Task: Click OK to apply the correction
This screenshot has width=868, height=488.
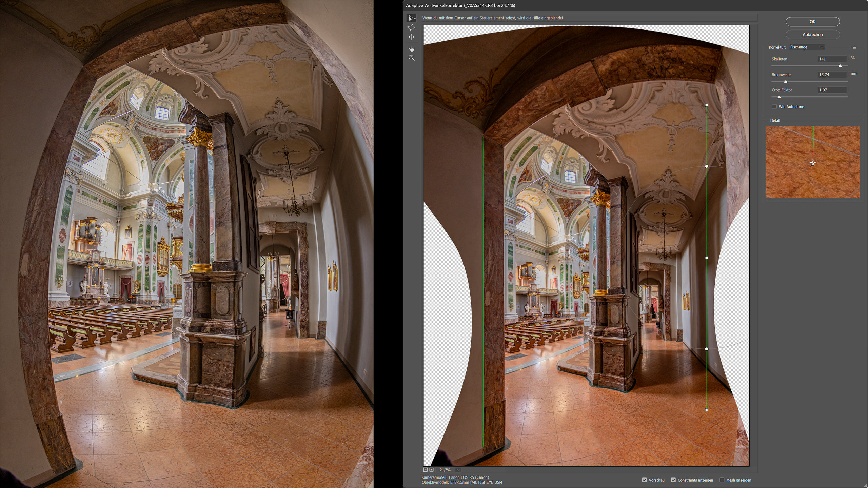Action: (x=812, y=22)
